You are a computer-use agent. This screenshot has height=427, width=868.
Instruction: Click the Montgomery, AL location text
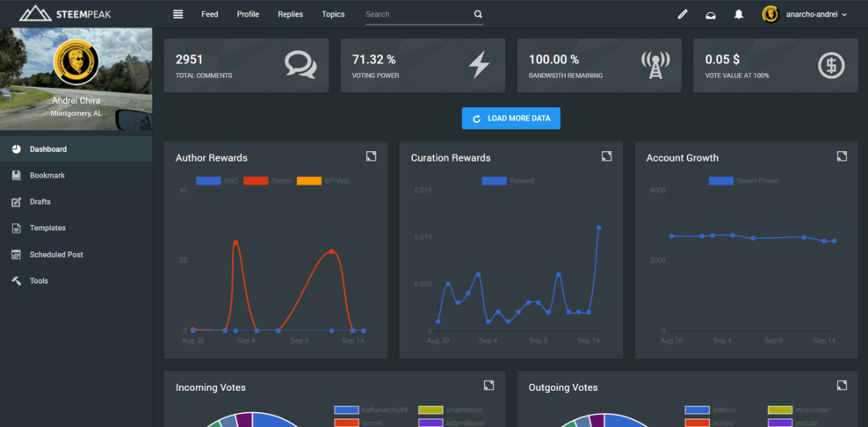pos(76,113)
